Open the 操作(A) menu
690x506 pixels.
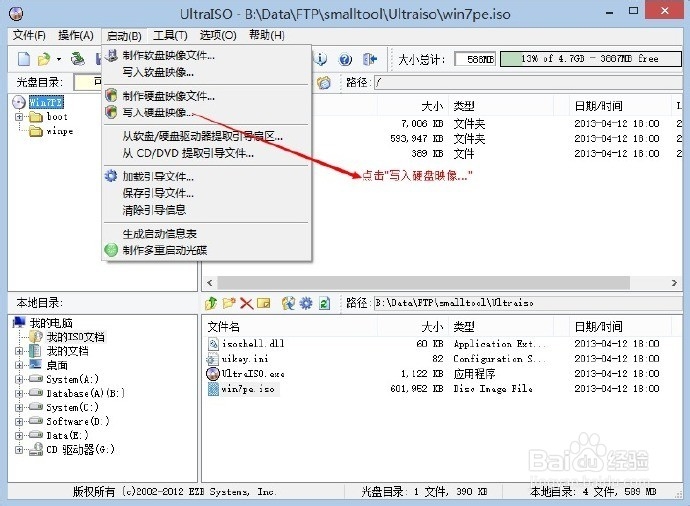76,35
